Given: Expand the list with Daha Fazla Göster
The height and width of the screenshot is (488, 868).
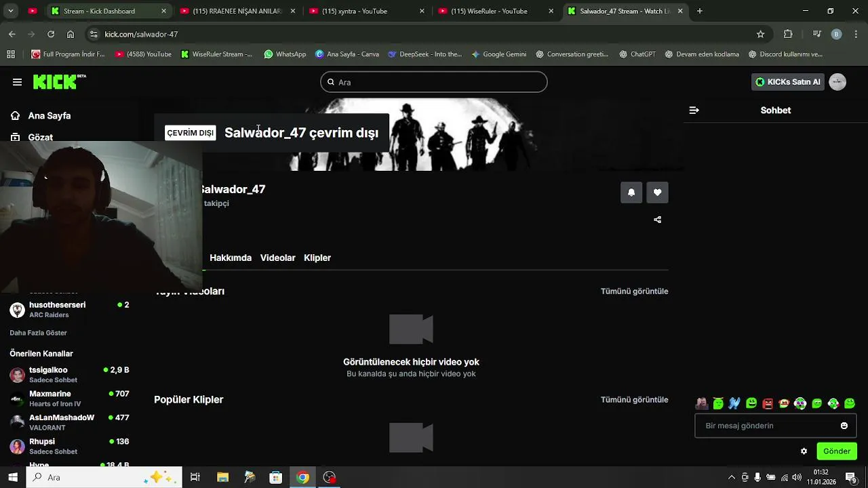Looking at the screenshot, I should [x=38, y=333].
